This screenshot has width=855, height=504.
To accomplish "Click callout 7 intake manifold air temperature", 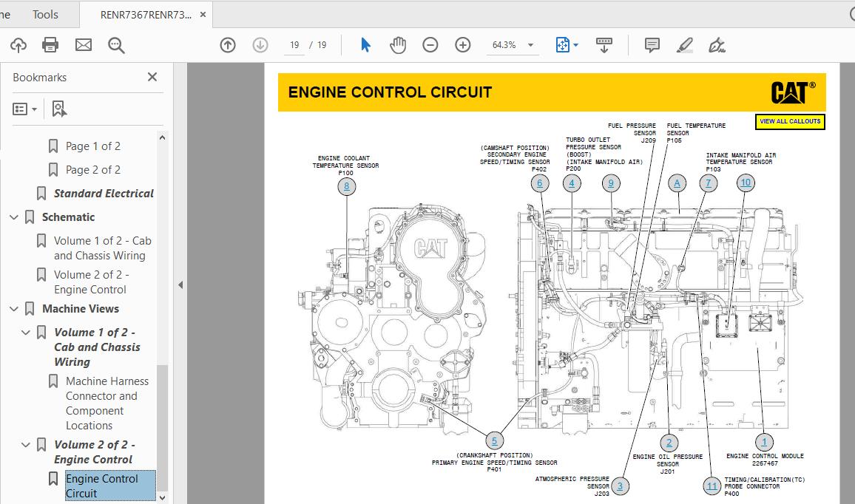I will point(709,183).
